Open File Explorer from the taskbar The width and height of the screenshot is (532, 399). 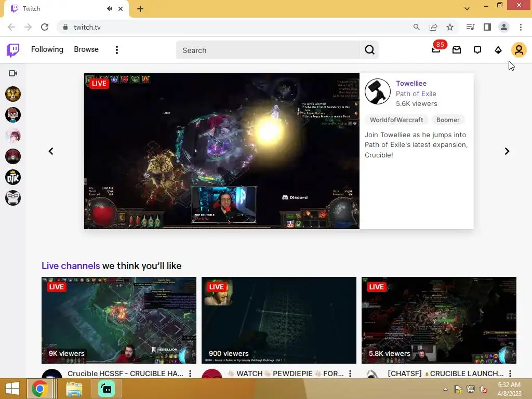click(74, 389)
